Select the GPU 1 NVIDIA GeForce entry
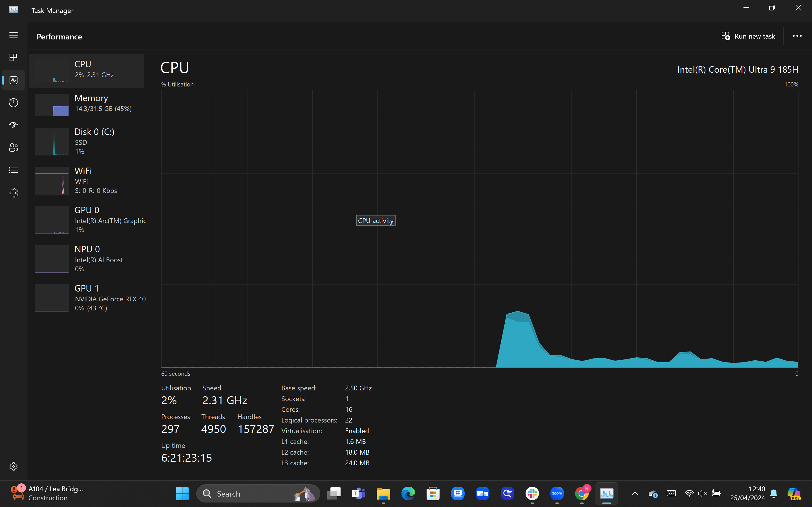Viewport: 812px width, 507px height. (x=87, y=298)
